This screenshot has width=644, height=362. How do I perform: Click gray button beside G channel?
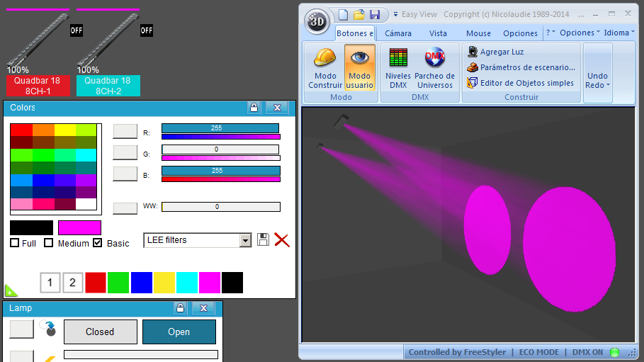pyautogui.click(x=125, y=152)
